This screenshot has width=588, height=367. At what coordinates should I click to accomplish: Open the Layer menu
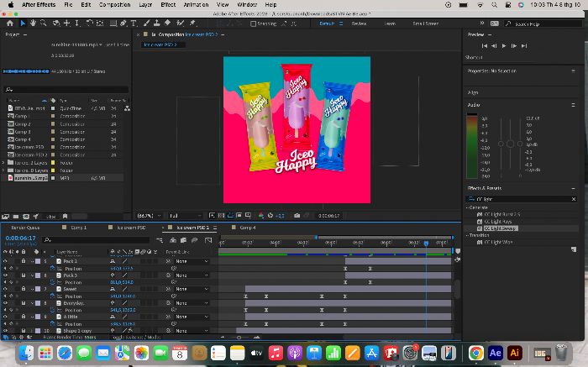click(x=145, y=4)
